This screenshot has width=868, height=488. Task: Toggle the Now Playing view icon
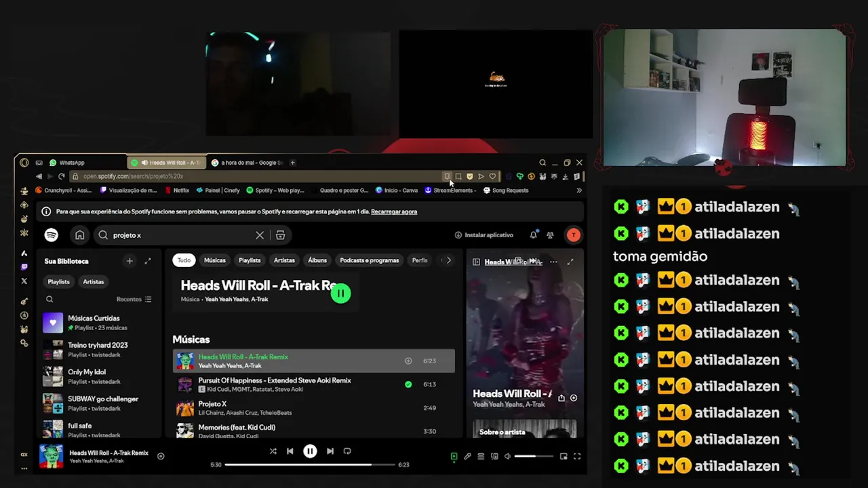454,457
